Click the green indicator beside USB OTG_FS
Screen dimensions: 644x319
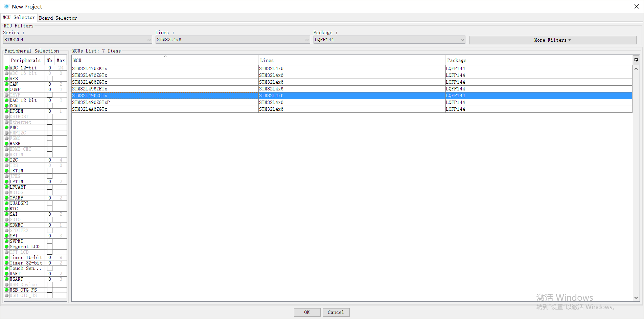click(6, 290)
